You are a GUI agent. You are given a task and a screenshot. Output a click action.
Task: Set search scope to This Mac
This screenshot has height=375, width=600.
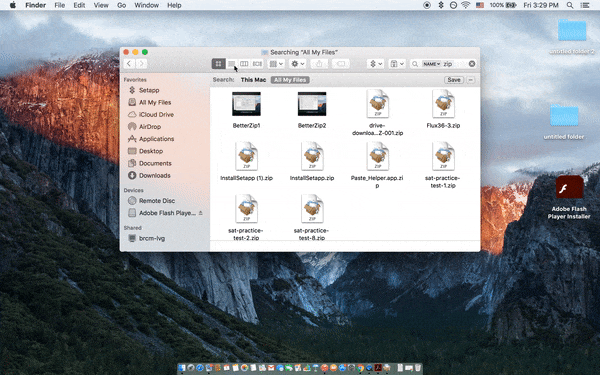point(253,80)
